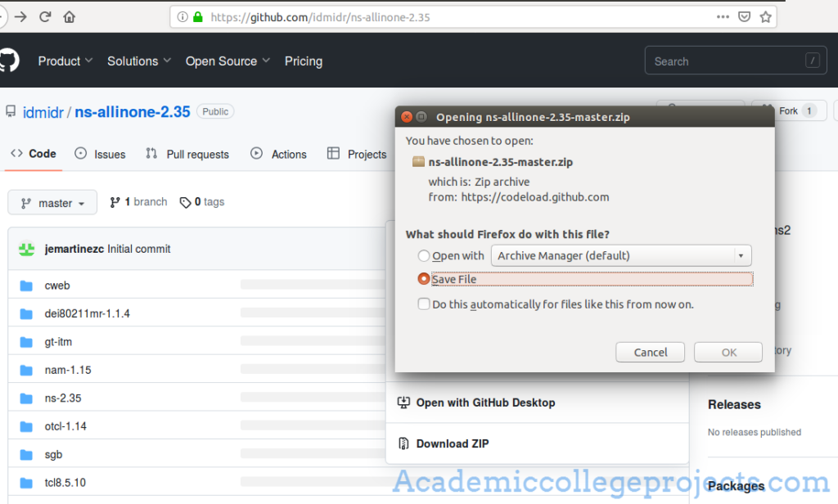Open the Projects tab

coord(357,154)
